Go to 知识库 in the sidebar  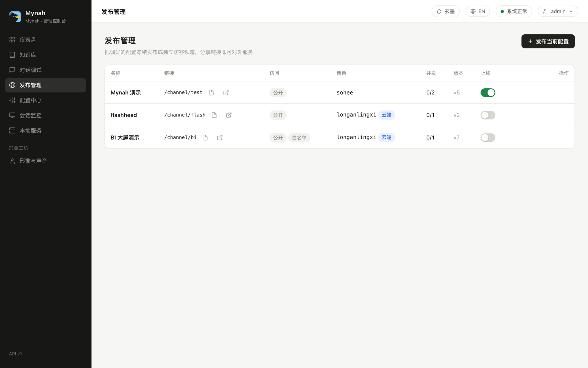point(46,55)
